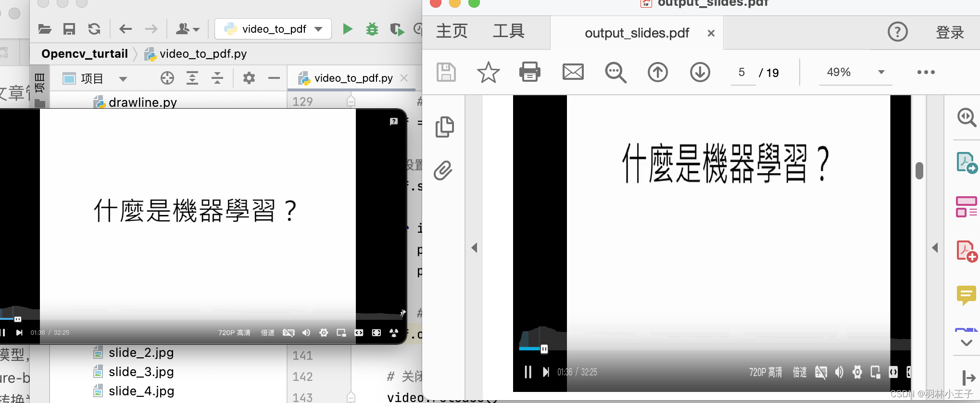Select drawline.py in project tree

[136, 102]
